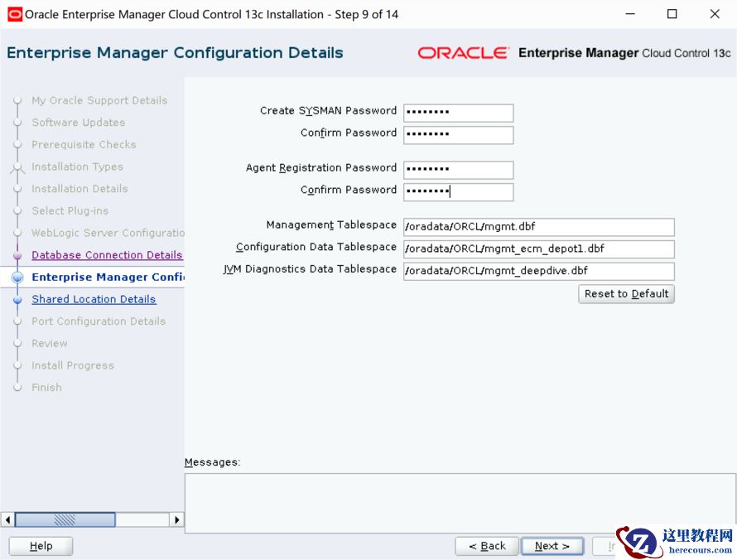
Task: Click inside the Messages text area
Action: (x=460, y=503)
